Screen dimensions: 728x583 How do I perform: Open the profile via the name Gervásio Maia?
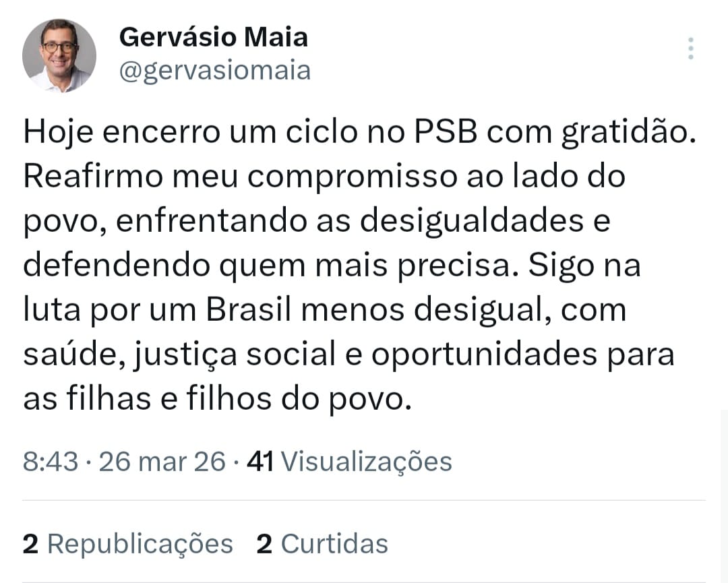[213, 37]
